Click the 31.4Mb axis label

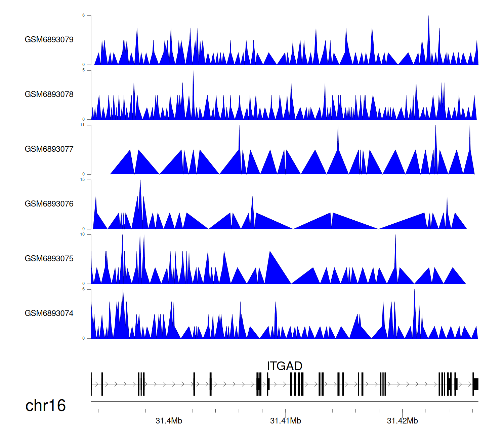(169, 421)
